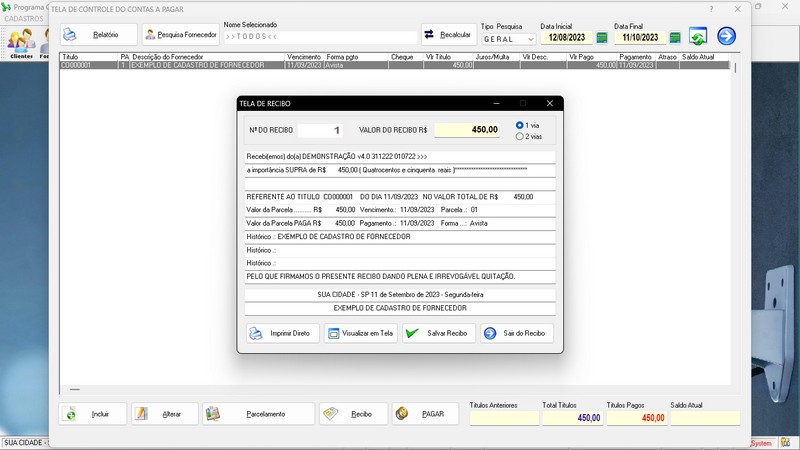Click the Clientes icon in main window
The height and width of the screenshot is (450, 800).
21,43
